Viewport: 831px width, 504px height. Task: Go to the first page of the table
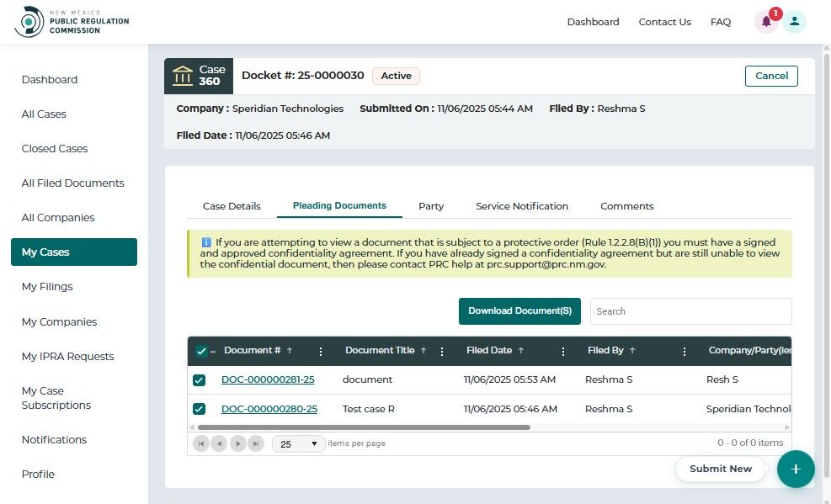(201, 443)
